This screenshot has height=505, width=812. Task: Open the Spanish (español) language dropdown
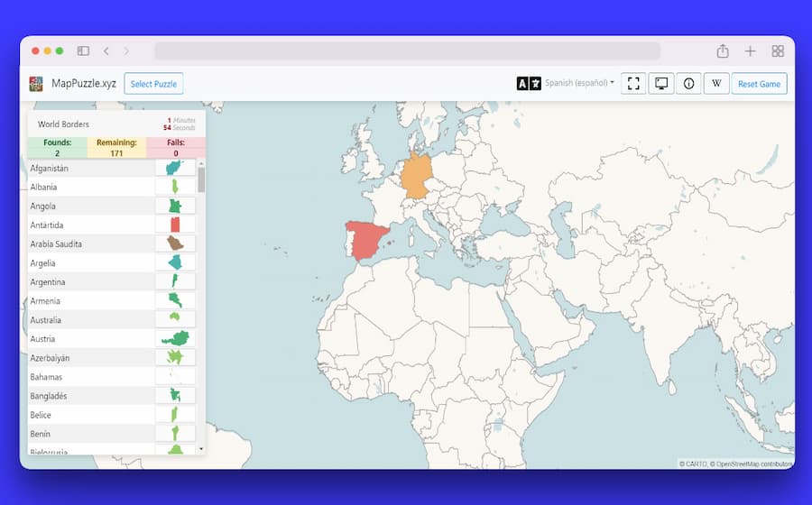(x=579, y=83)
